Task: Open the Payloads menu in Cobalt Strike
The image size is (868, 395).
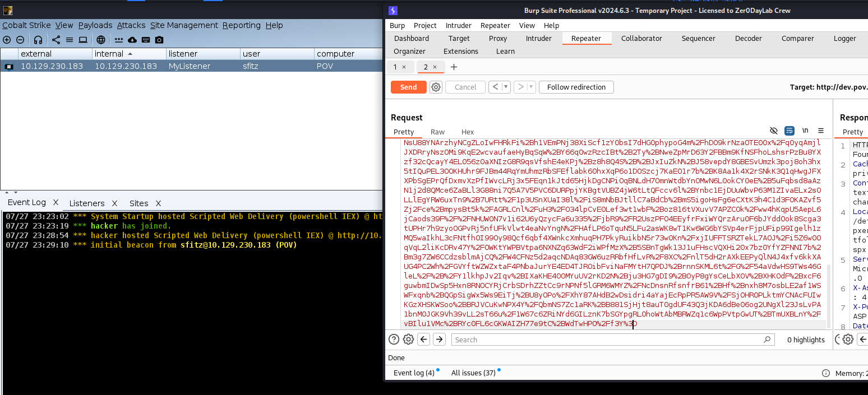Action: 95,25
